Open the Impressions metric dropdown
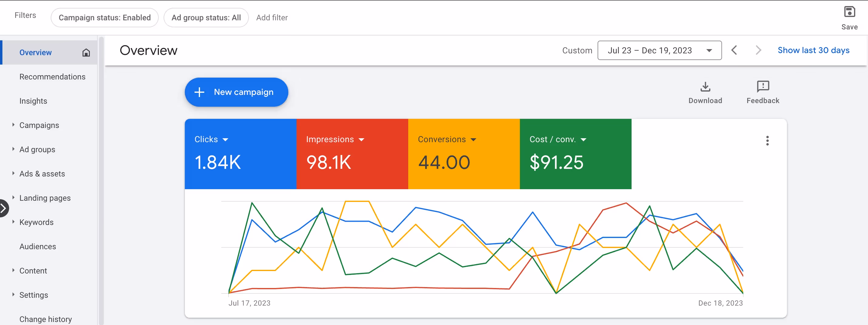 coord(361,140)
